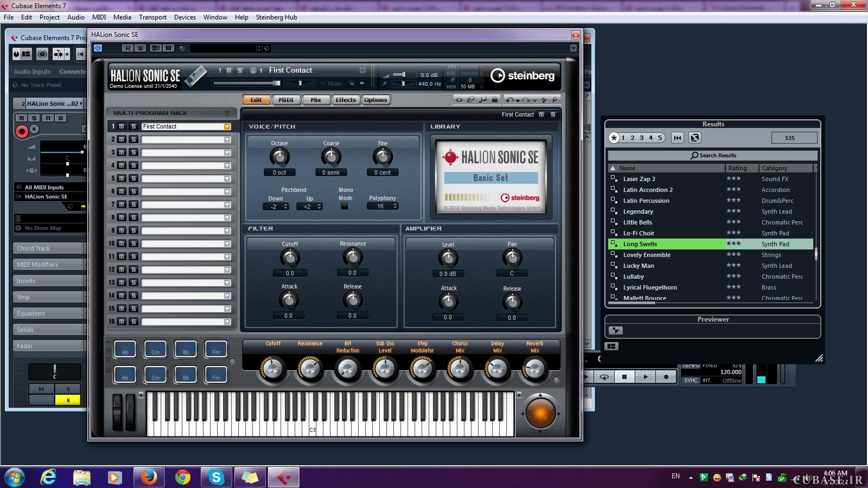Mute slot 1 First Contact in program rack
The width and height of the screenshot is (868, 488).
[x=122, y=126]
